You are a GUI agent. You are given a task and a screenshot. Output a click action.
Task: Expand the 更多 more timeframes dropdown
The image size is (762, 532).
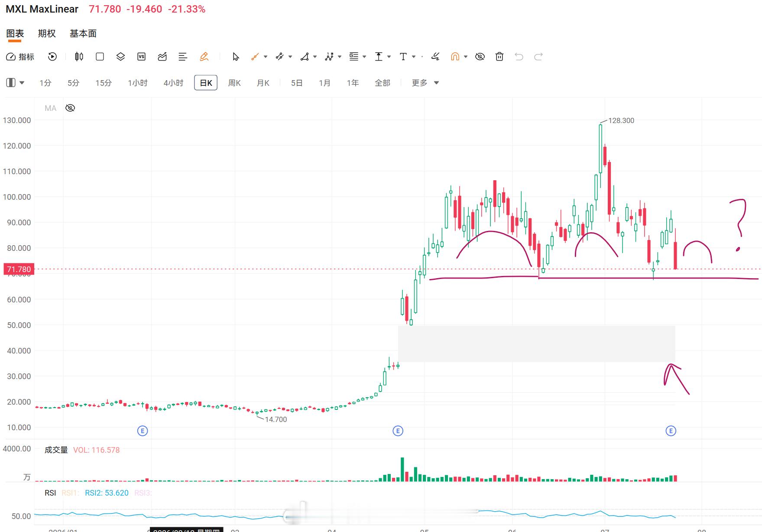(x=425, y=83)
